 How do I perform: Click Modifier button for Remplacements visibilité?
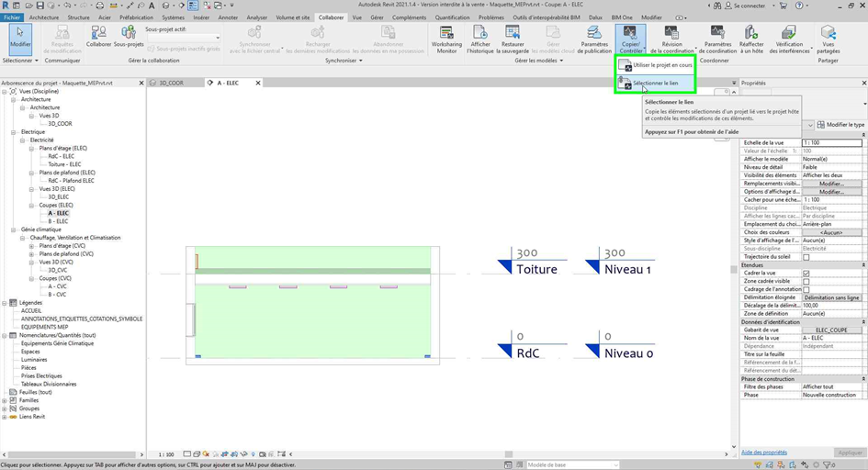click(831, 184)
